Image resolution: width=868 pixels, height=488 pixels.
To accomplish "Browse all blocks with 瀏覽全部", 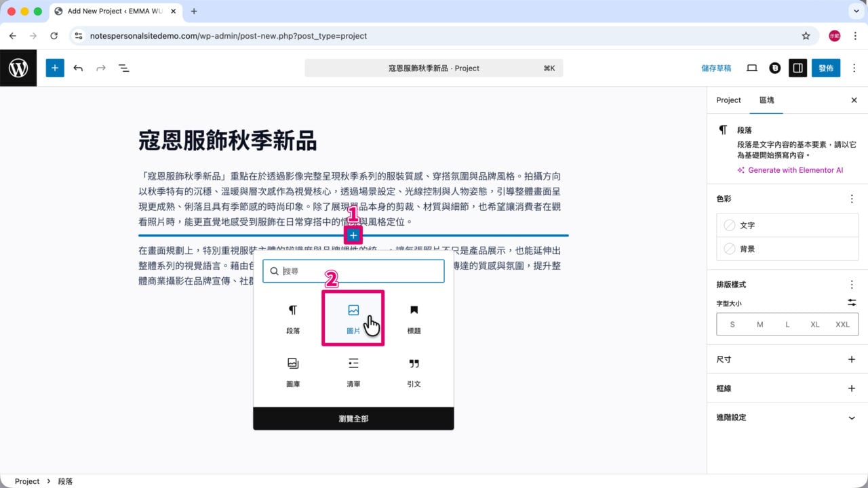I will [353, 418].
